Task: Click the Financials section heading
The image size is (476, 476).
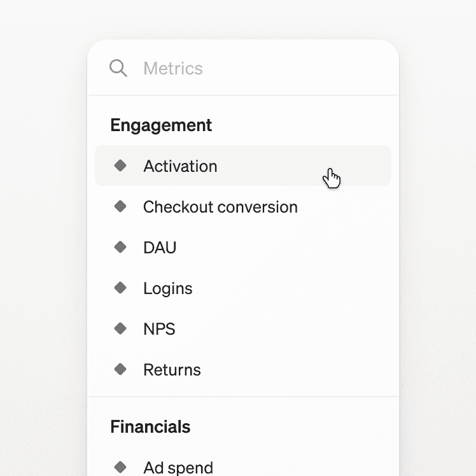Action: pyautogui.click(x=150, y=426)
